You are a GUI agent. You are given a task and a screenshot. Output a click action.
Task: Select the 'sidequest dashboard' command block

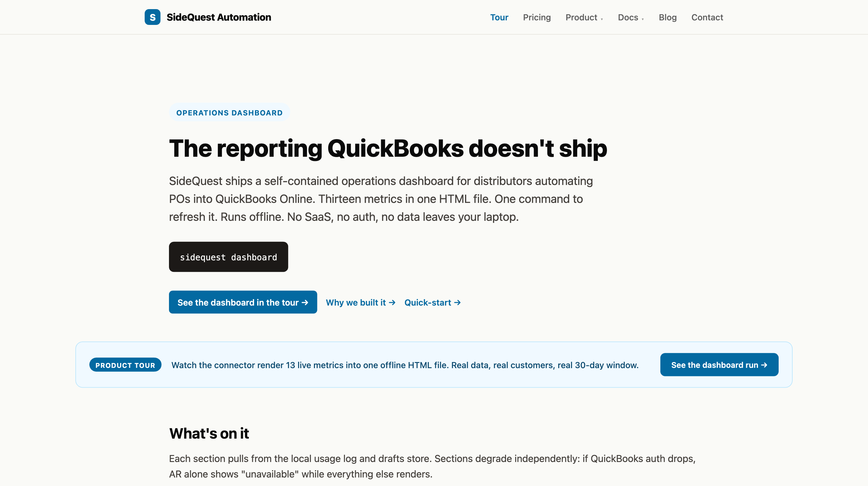tap(229, 257)
